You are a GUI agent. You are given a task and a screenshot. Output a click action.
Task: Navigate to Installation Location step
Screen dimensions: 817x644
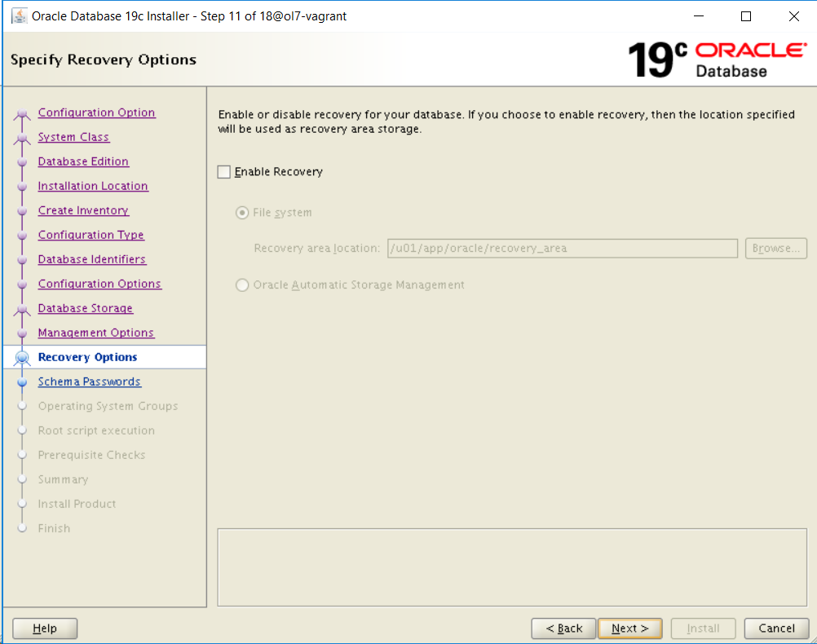click(x=93, y=186)
